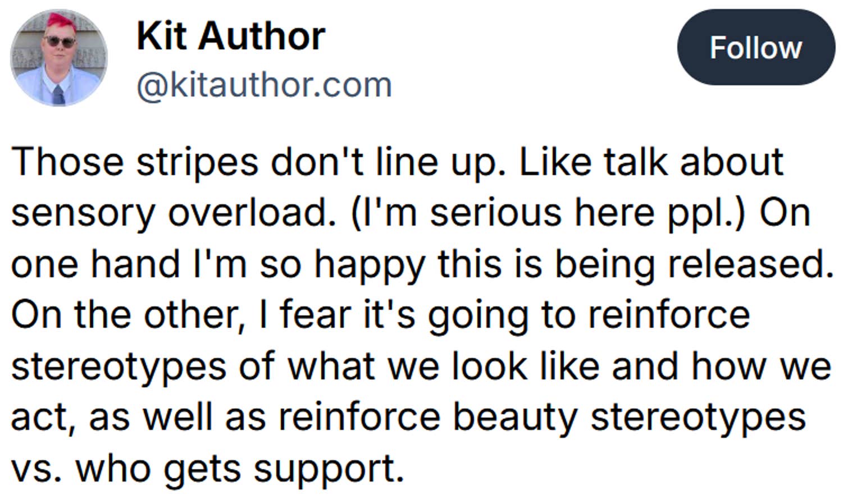Click the words "how we" in the post
The width and height of the screenshot is (848, 504).
760,366
